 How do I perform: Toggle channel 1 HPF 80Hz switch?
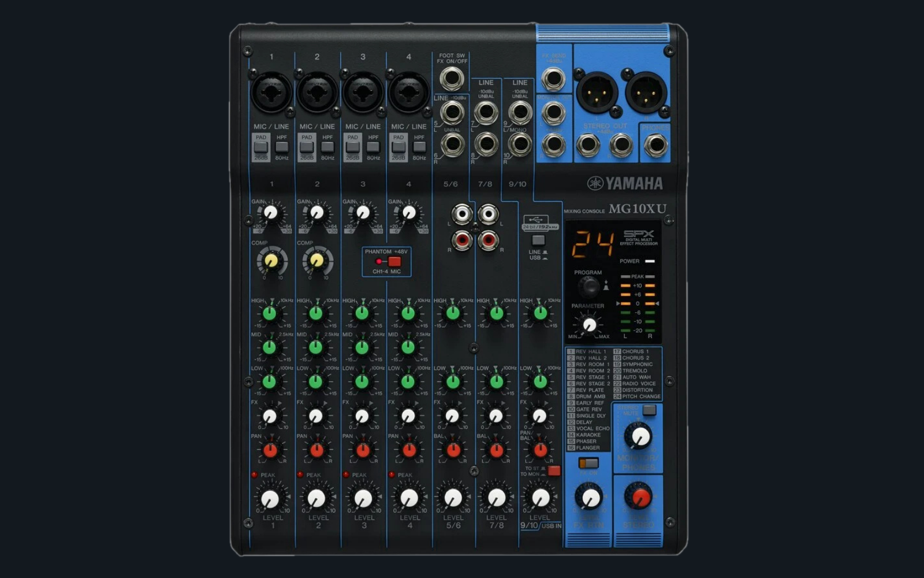click(x=282, y=147)
